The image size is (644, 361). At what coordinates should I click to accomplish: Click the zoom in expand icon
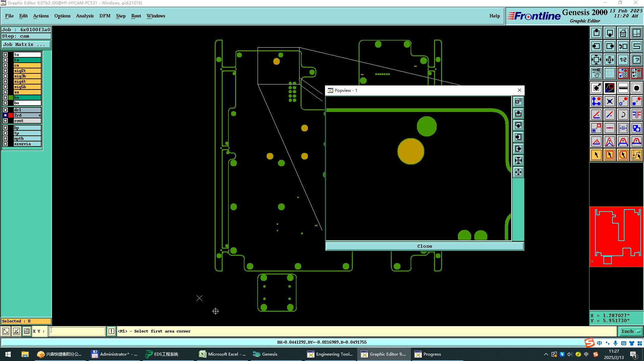pos(596,60)
